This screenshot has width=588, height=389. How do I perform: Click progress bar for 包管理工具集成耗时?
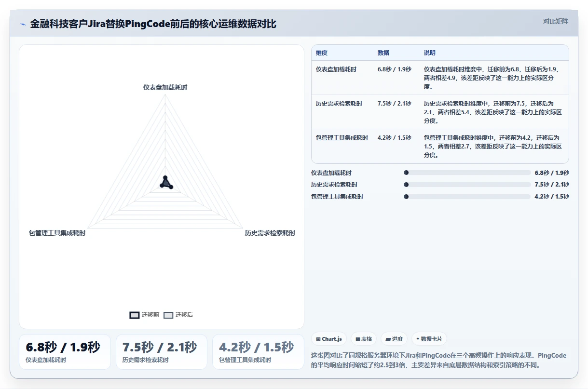[467, 196]
